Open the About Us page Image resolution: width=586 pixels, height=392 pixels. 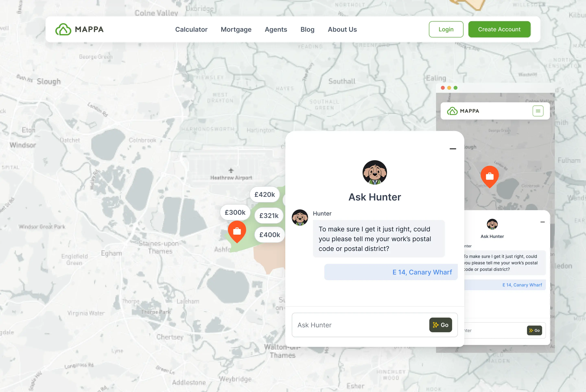click(342, 29)
